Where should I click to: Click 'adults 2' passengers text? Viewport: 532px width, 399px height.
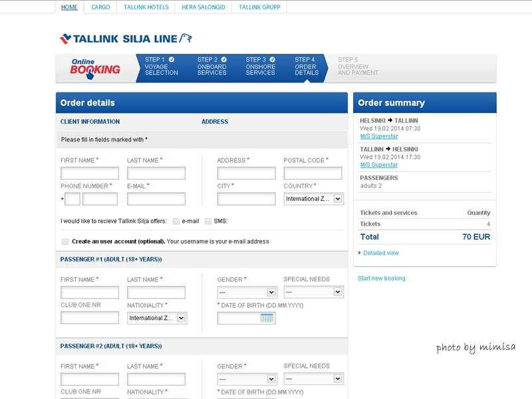point(371,186)
